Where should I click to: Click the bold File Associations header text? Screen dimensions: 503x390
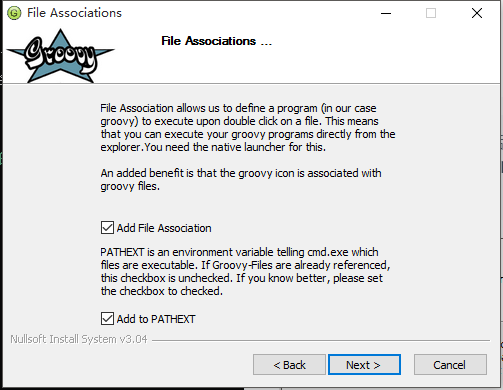[x=216, y=41]
